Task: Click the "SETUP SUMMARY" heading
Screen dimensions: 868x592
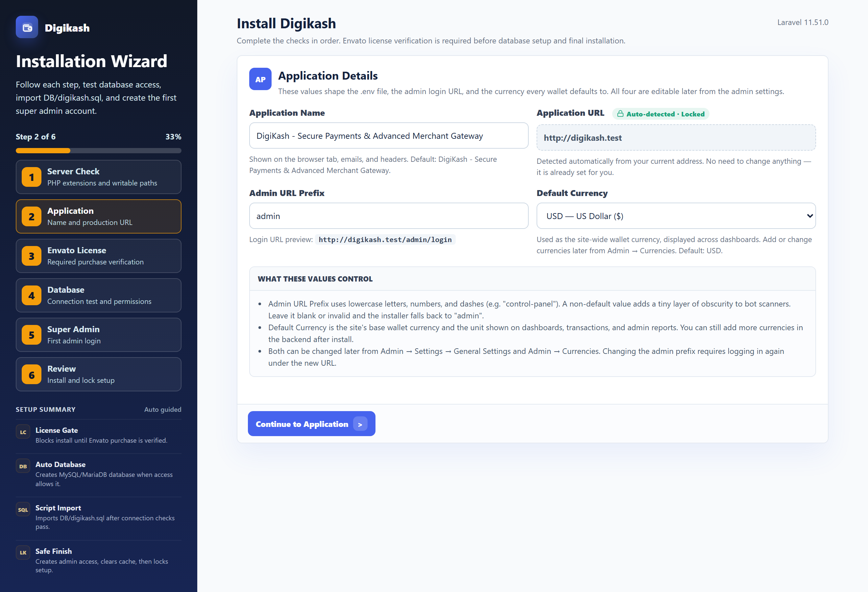Action: tap(46, 409)
